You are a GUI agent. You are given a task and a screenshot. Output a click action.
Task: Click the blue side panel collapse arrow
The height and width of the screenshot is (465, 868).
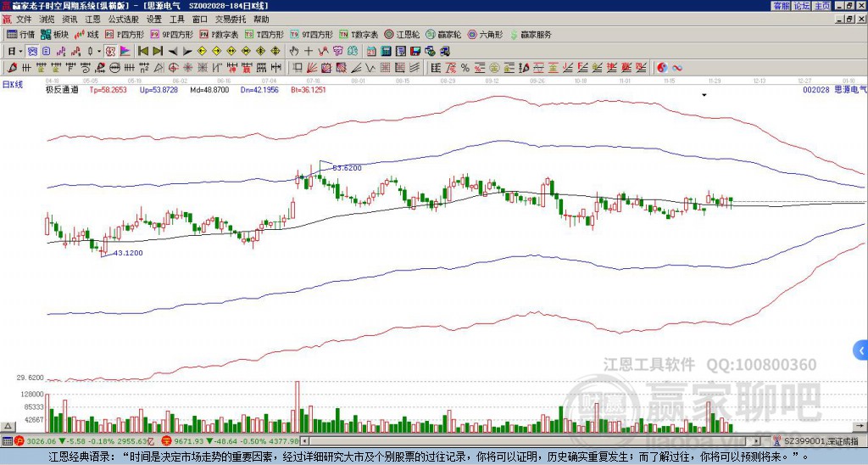click(861, 350)
